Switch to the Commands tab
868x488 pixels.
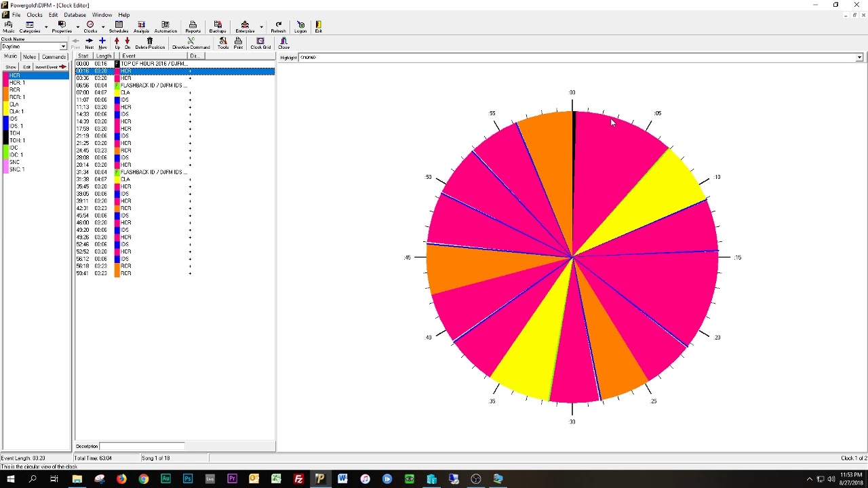(54, 57)
